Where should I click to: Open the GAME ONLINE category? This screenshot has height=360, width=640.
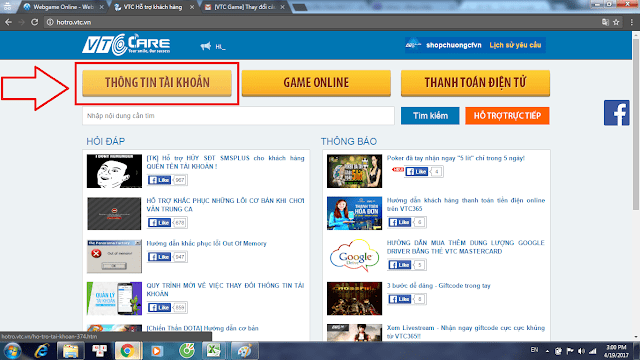tap(316, 83)
